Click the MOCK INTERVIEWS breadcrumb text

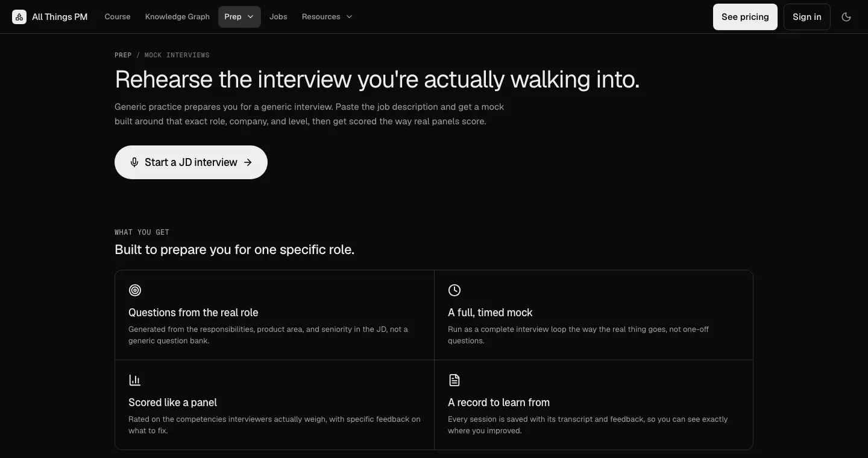[x=177, y=55]
